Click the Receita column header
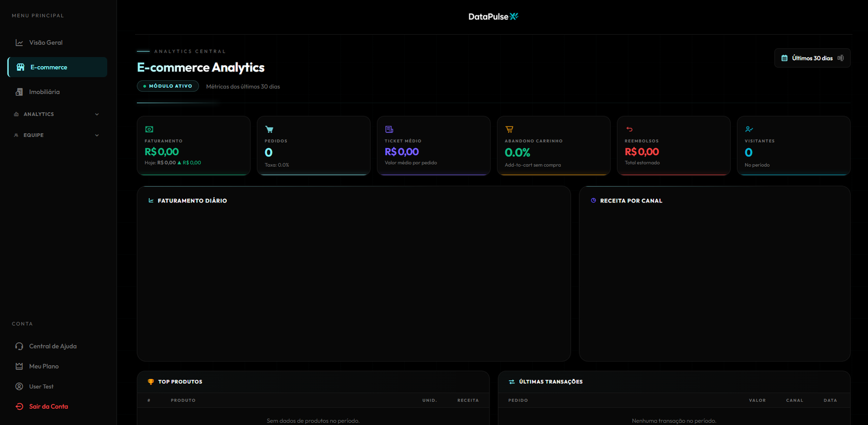Image resolution: width=868 pixels, height=425 pixels. pos(468,401)
